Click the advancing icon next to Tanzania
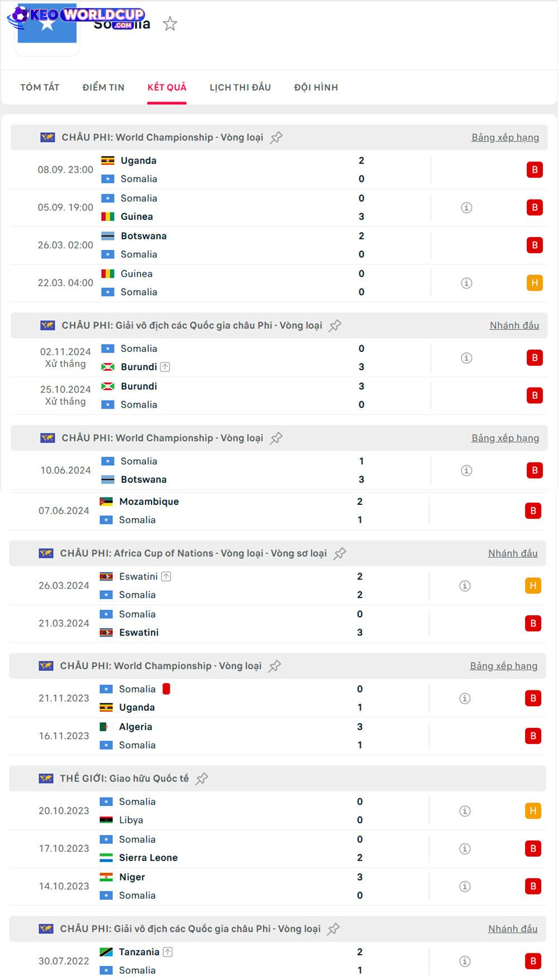This screenshot has width=558, height=980. (x=168, y=952)
